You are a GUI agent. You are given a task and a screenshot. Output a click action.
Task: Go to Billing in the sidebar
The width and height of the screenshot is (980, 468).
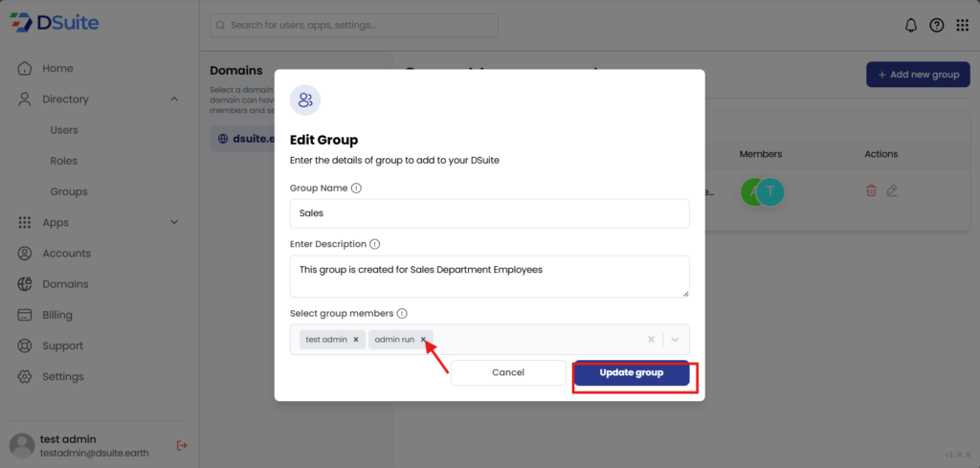tap(57, 315)
